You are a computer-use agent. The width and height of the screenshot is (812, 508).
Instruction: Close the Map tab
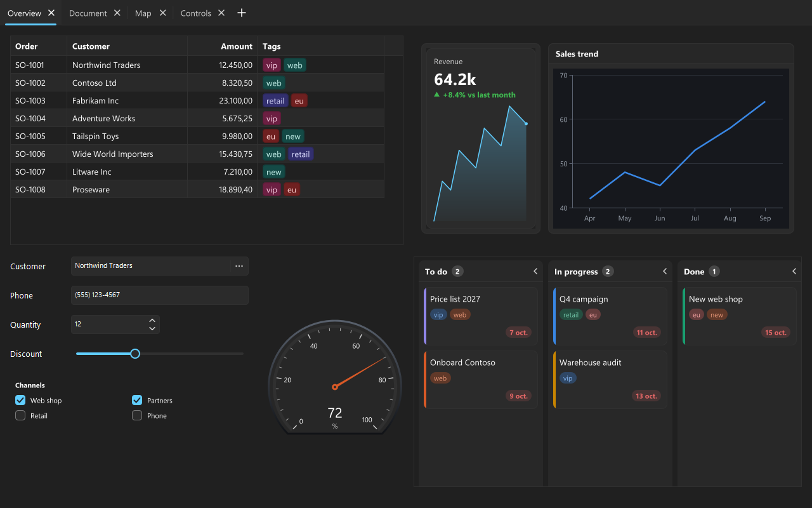click(162, 13)
